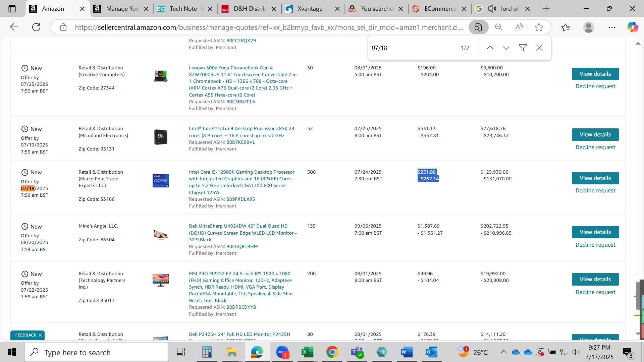Image resolution: width=644 pixels, height=362 pixels.
Task: Switch to D&H Distrib tab
Action: coord(250,9)
